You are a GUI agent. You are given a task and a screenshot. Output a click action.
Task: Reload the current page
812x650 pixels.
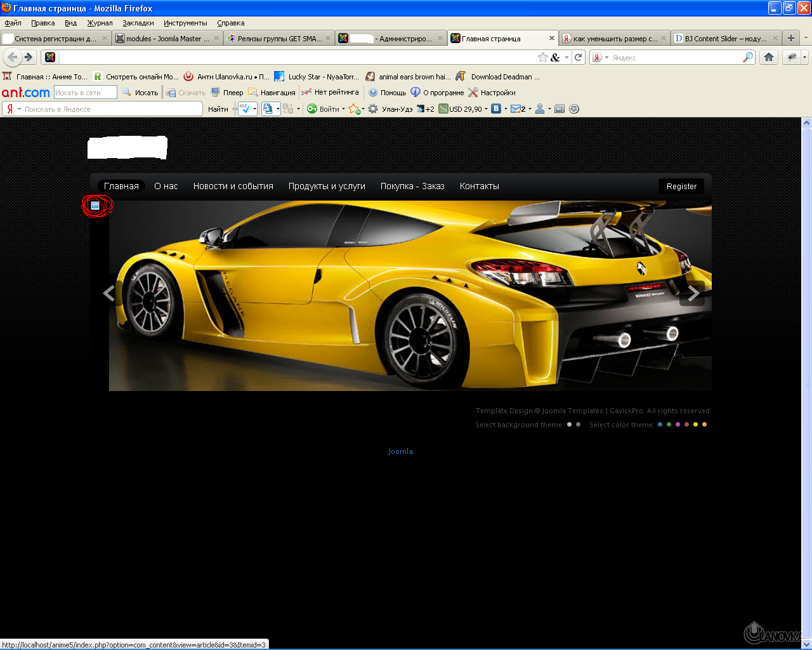tap(579, 57)
